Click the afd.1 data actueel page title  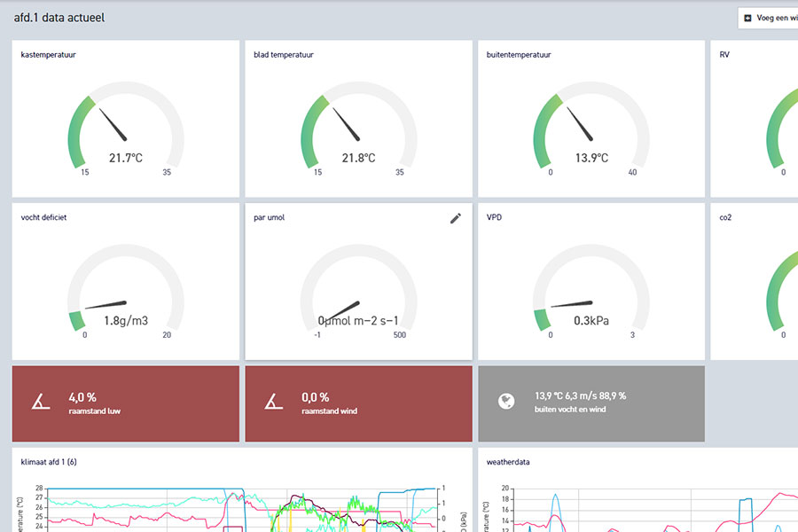coord(59,18)
